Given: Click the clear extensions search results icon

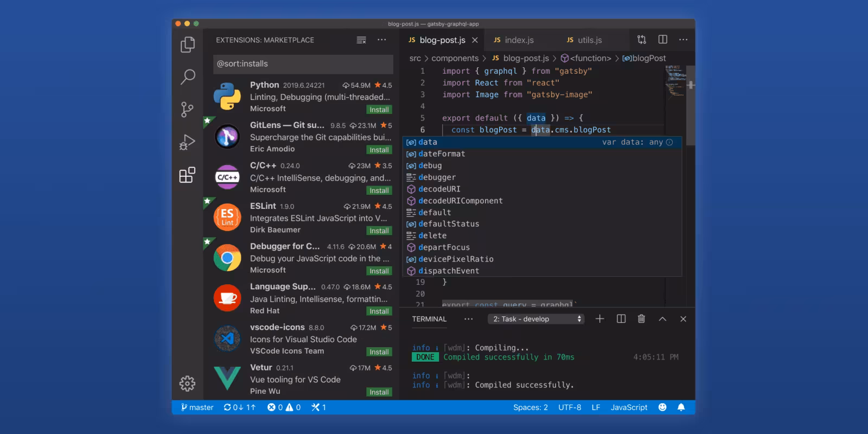Looking at the screenshot, I should click(x=361, y=40).
